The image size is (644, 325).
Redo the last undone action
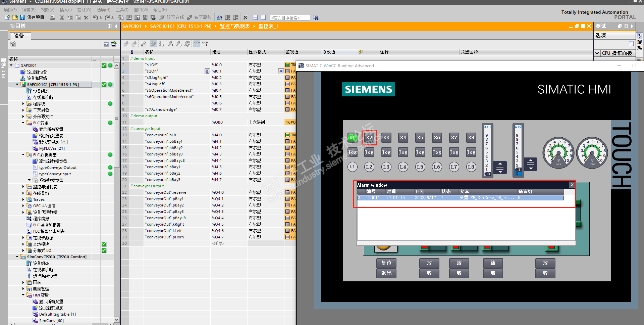[x=107, y=17]
